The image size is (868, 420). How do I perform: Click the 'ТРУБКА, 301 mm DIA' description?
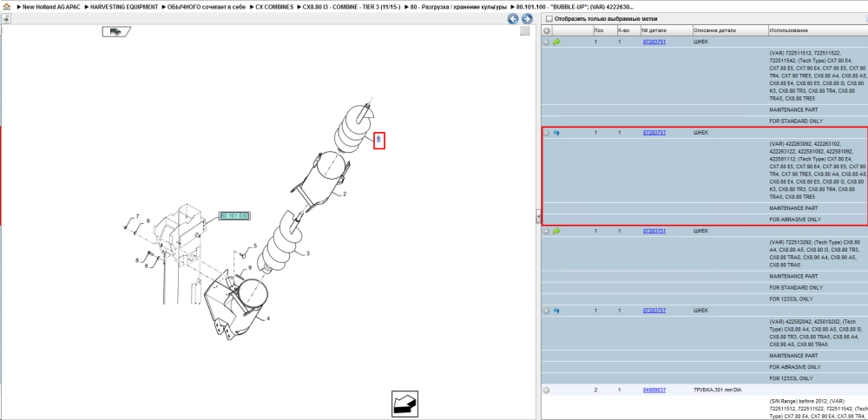(717, 390)
